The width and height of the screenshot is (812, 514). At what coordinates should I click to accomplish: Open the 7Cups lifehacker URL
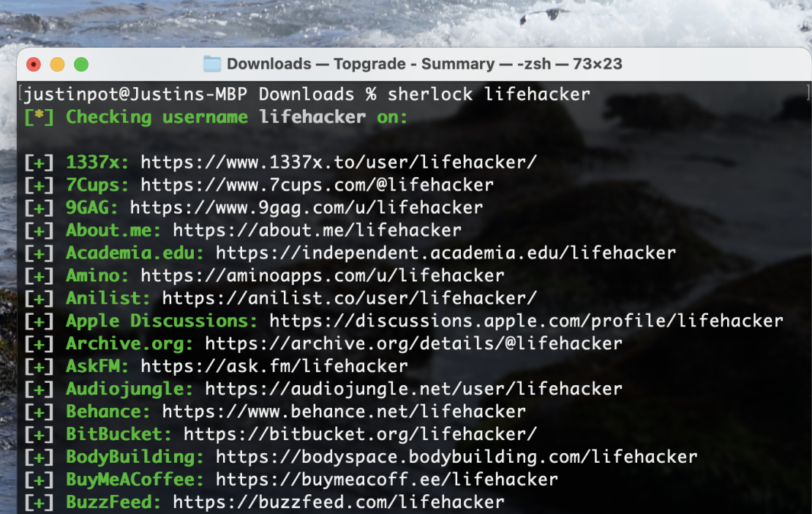(x=317, y=185)
